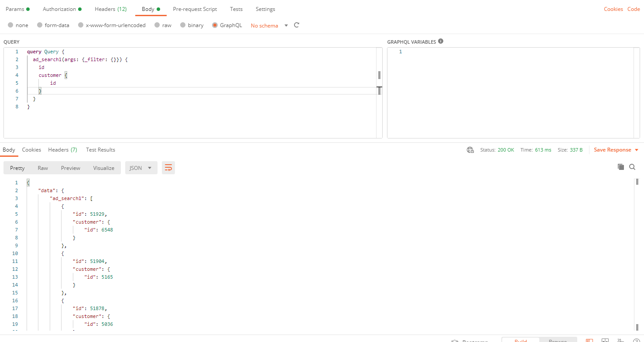Click the globe SSL icon near response status
The height and width of the screenshot is (342, 644).
pyautogui.click(x=470, y=149)
